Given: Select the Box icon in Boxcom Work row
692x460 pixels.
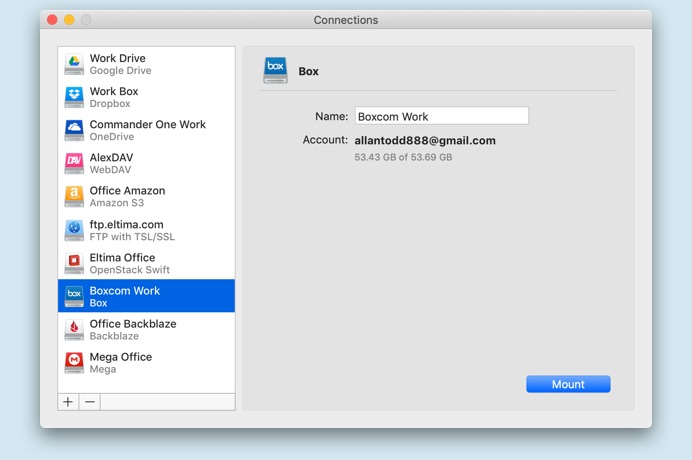Looking at the screenshot, I should tap(74, 296).
